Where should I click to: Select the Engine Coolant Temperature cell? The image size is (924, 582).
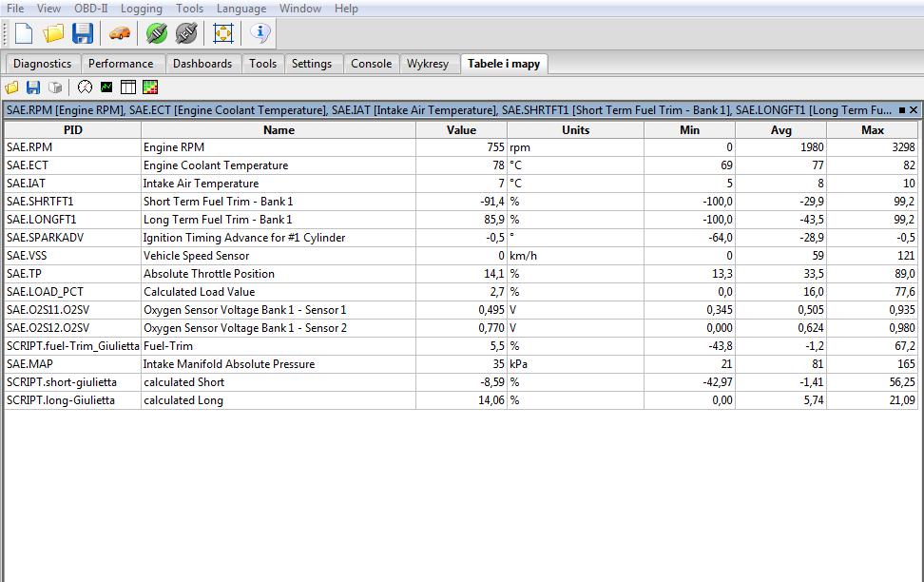279,165
